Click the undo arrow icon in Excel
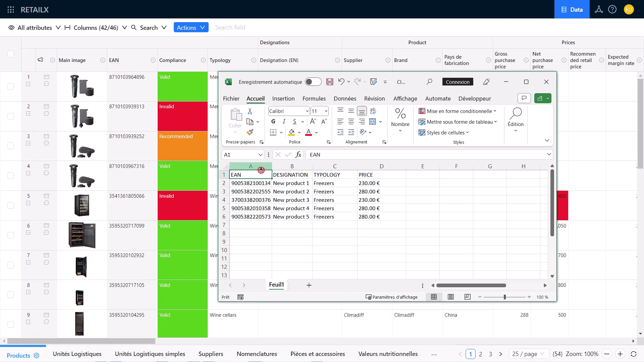Image resolution: width=644 pixels, height=362 pixels. pos(341,81)
